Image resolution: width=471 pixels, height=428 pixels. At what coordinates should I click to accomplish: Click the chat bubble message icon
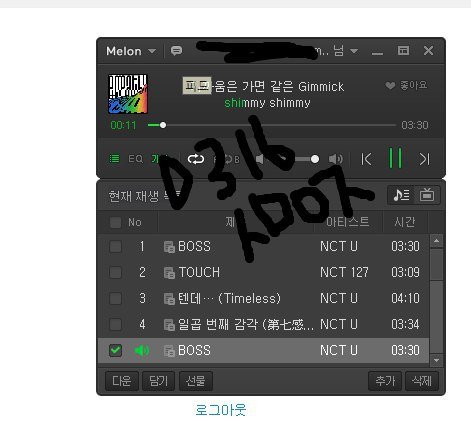(176, 51)
